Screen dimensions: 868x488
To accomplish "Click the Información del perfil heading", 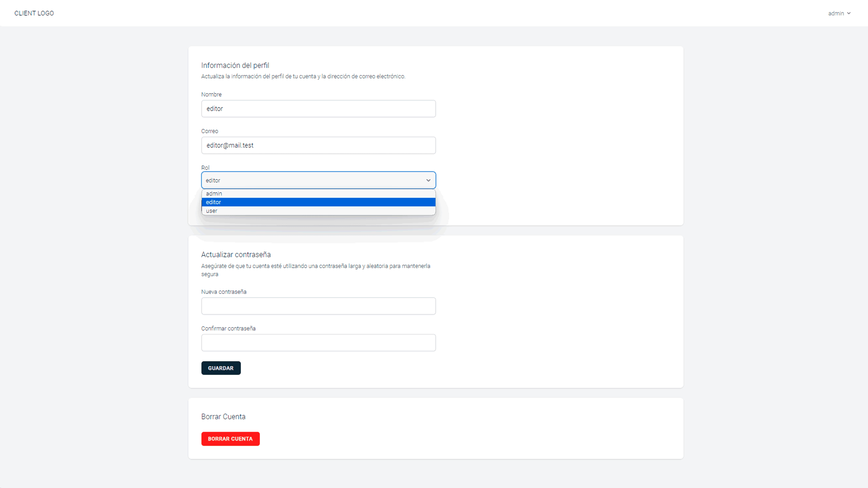I will [235, 65].
